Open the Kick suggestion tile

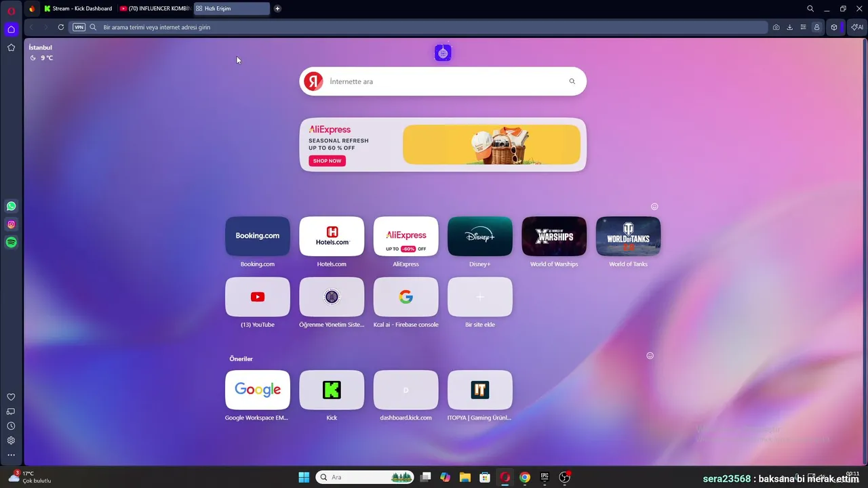[332, 390]
